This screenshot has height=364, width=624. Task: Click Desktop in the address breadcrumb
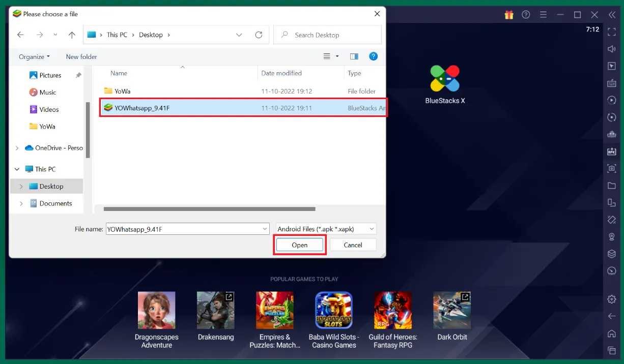pos(151,35)
